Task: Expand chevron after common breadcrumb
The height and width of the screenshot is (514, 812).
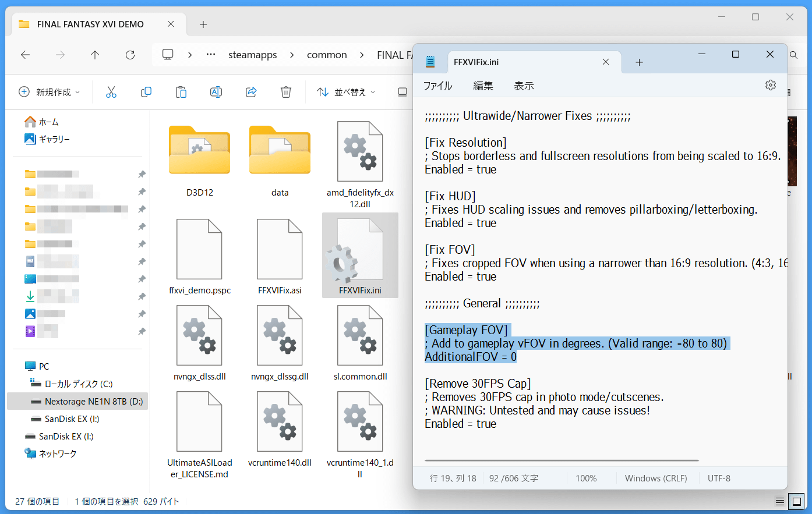Action: [x=362, y=55]
